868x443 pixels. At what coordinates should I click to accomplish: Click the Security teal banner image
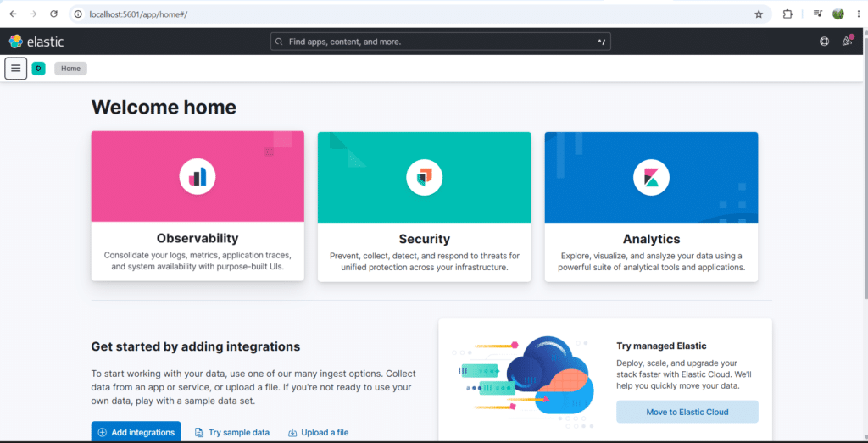tap(425, 177)
